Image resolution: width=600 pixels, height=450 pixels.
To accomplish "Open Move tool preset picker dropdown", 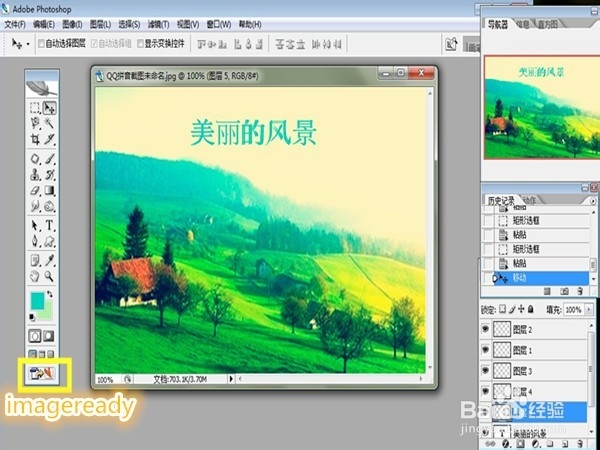I will pos(28,44).
